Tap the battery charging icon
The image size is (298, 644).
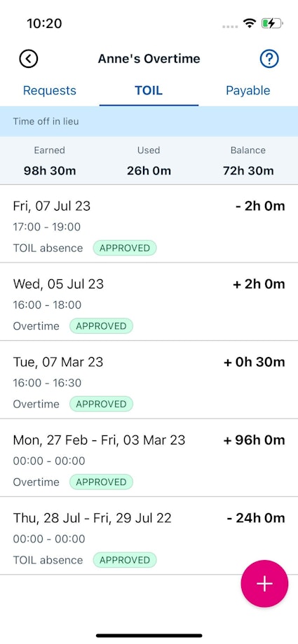tap(272, 23)
